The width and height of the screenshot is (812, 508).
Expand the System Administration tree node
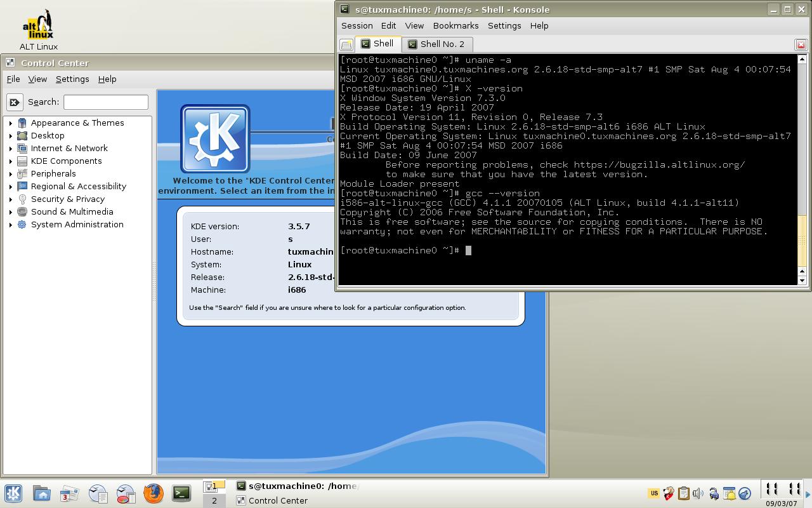click(x=10, y=225)
